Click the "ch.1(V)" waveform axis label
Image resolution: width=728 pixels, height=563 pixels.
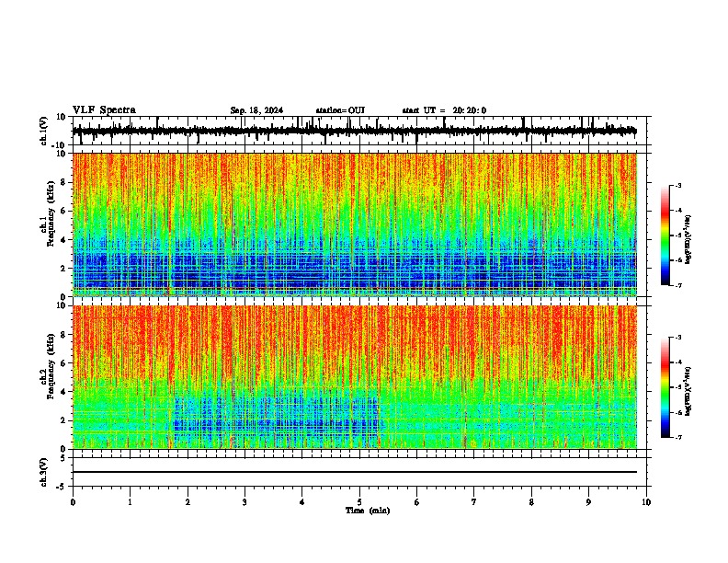(x=44, y=131)
